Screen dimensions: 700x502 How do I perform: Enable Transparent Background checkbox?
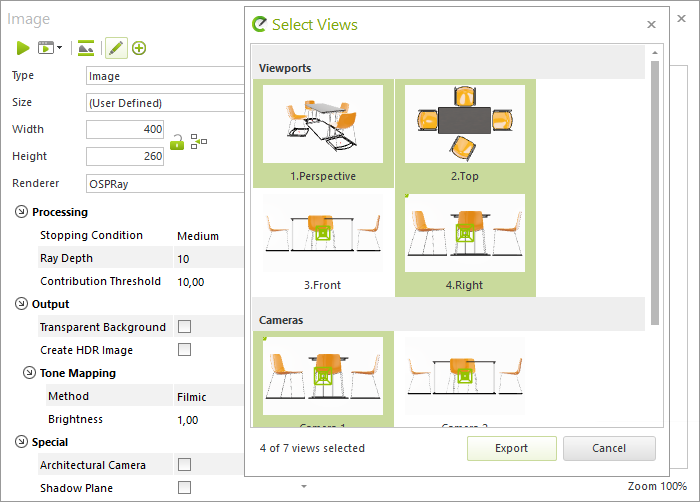[184, 326]
